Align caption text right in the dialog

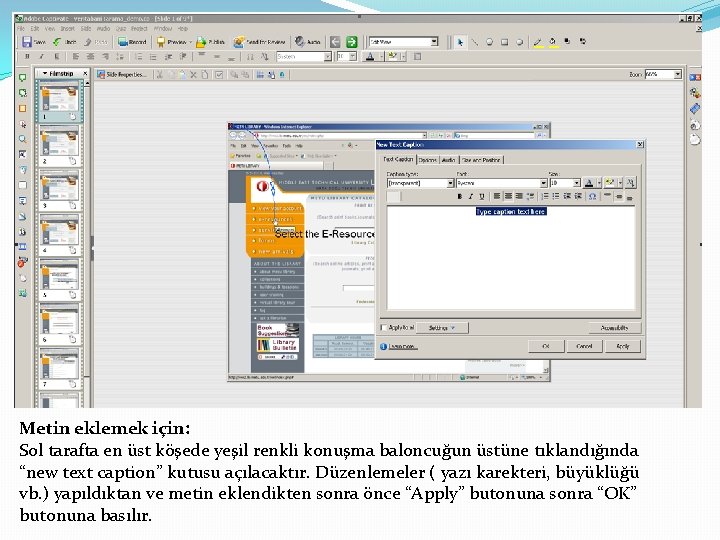(x=519, y=197)
